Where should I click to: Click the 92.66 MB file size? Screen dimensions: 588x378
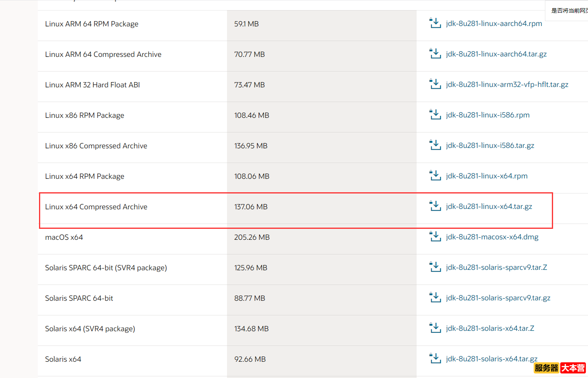(250, 359)
